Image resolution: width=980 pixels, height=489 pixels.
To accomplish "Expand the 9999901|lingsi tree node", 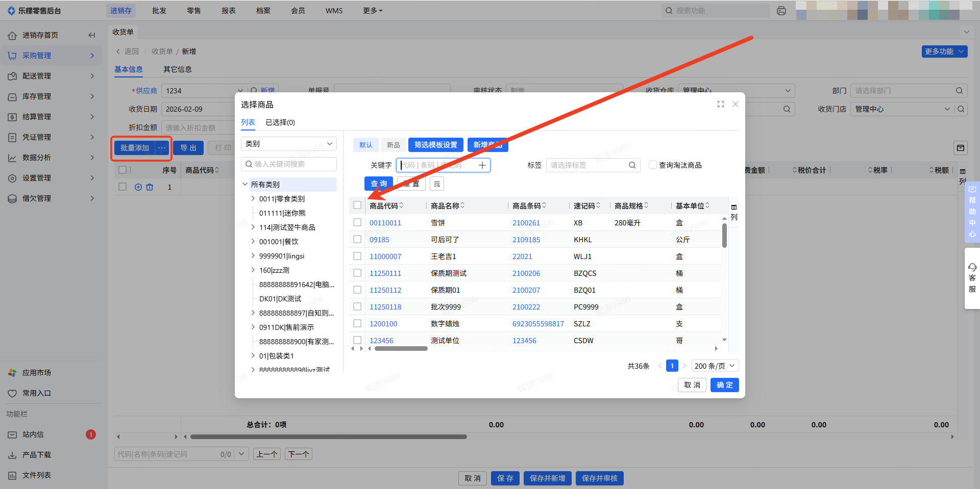I will pyautogui.click(x=253, y=255).
